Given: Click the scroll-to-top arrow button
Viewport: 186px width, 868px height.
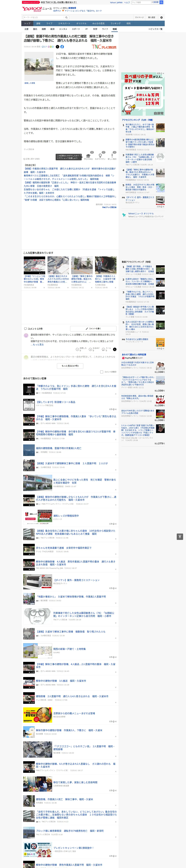Looking at the screenshot, I should [x=180, y=536].
